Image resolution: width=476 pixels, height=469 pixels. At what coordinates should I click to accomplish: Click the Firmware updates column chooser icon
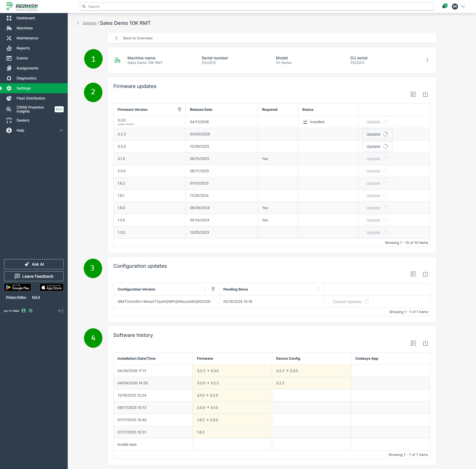pyautogui.click(x=413, y=94)
